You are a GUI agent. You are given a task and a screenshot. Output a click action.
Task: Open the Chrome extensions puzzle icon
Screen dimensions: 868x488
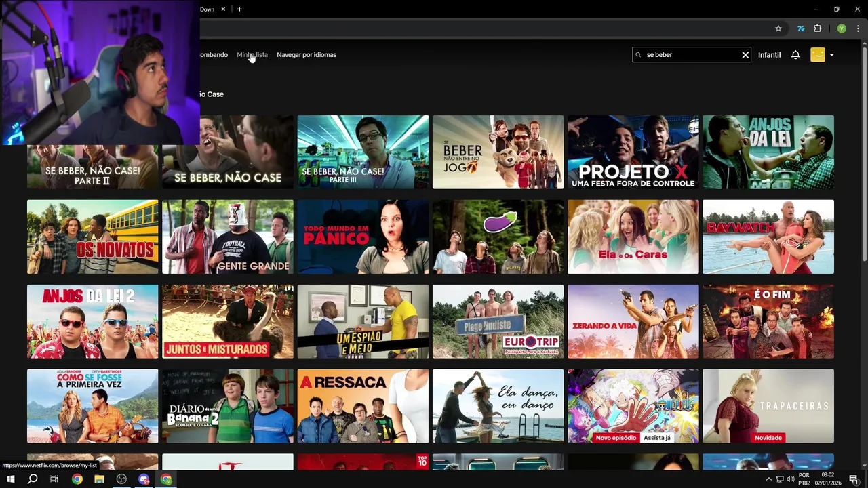pyautogui.click(x=817, y=28)
